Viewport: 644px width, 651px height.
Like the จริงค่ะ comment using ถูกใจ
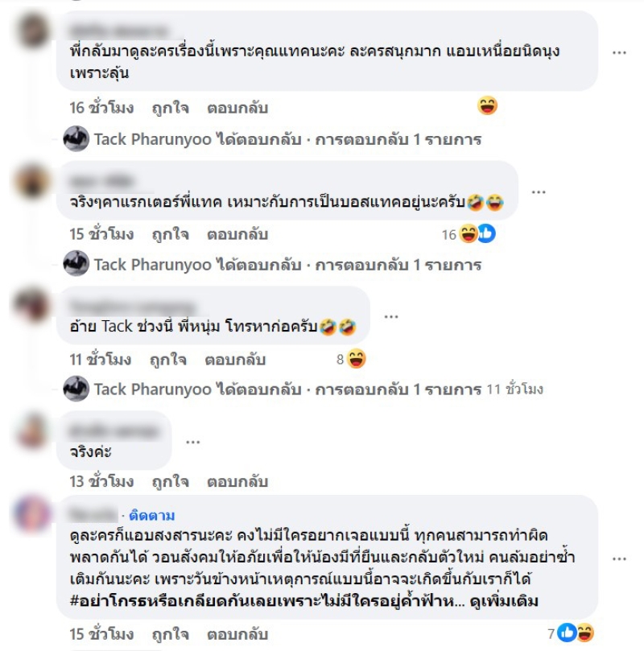coord(170,481)
